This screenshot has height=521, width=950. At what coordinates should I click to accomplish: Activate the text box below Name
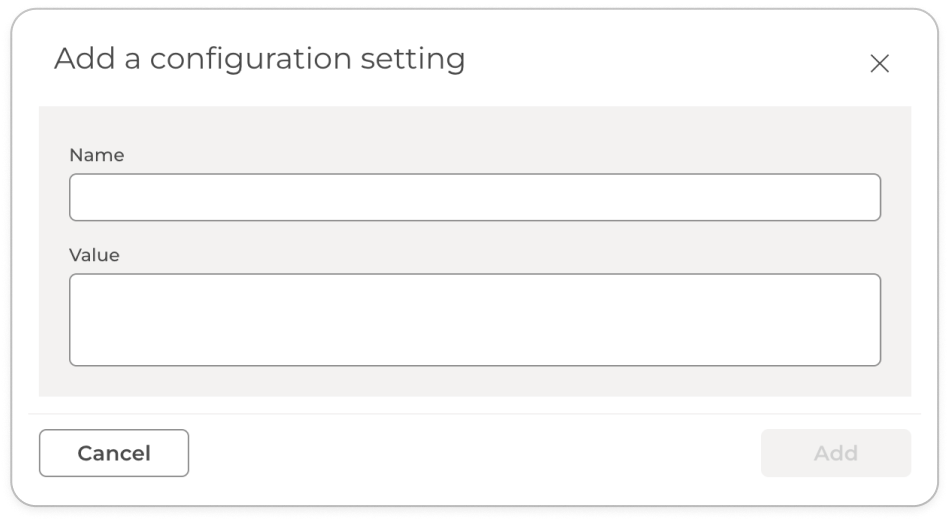475,197
